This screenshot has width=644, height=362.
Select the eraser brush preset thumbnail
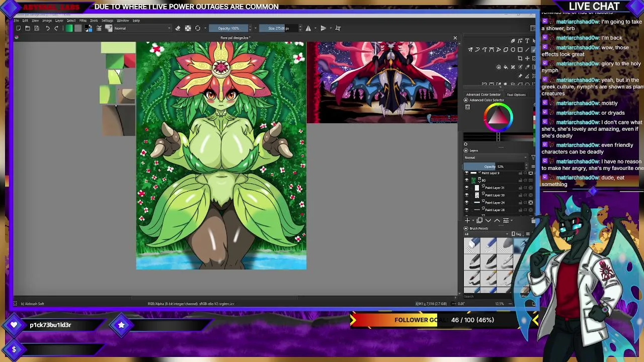472,245
